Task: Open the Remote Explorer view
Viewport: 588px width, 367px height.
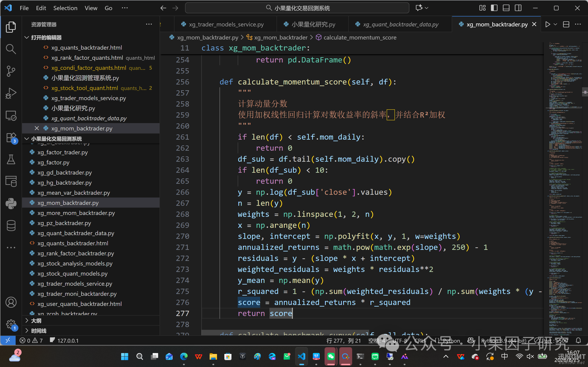Action: (x=11, y=116)
